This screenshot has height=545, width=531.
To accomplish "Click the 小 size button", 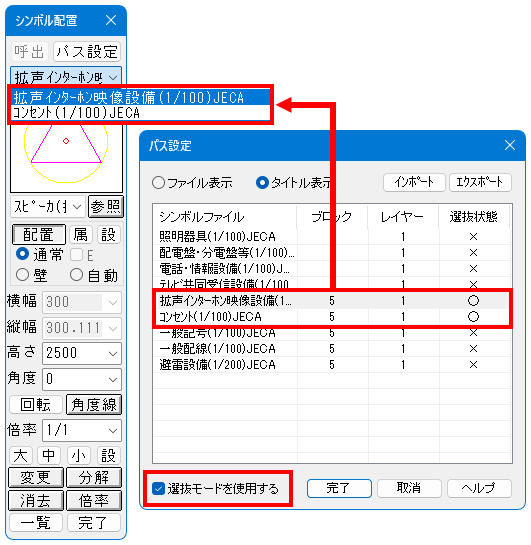I will click(x=79, y=456).
